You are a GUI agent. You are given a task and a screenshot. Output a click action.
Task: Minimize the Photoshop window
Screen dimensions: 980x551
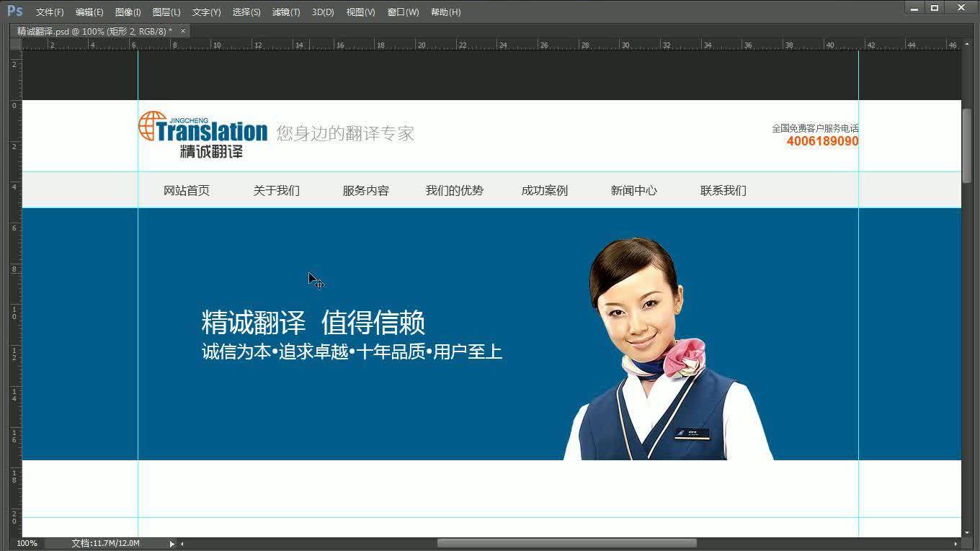(x=914, y=7)
